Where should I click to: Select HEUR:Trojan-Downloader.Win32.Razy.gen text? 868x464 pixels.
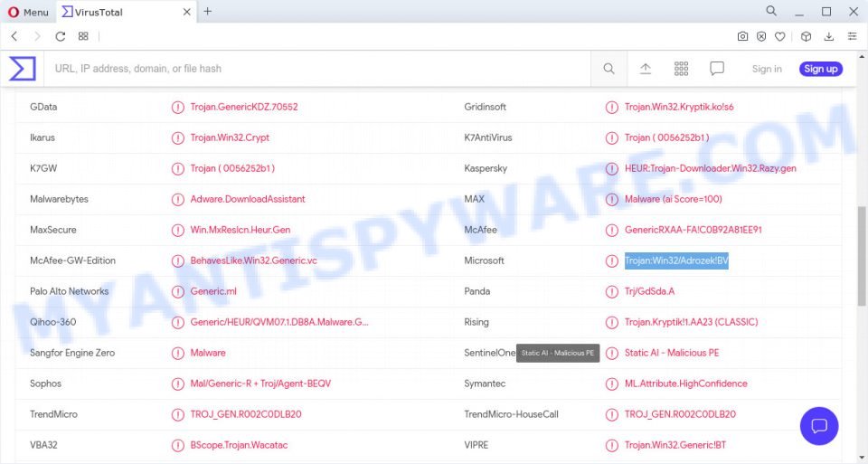[x=711, y=168]
